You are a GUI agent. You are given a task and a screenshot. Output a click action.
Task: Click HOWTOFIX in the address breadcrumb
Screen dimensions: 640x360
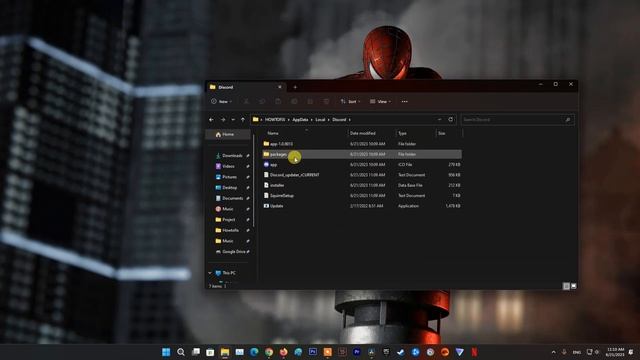click(275, 120)
